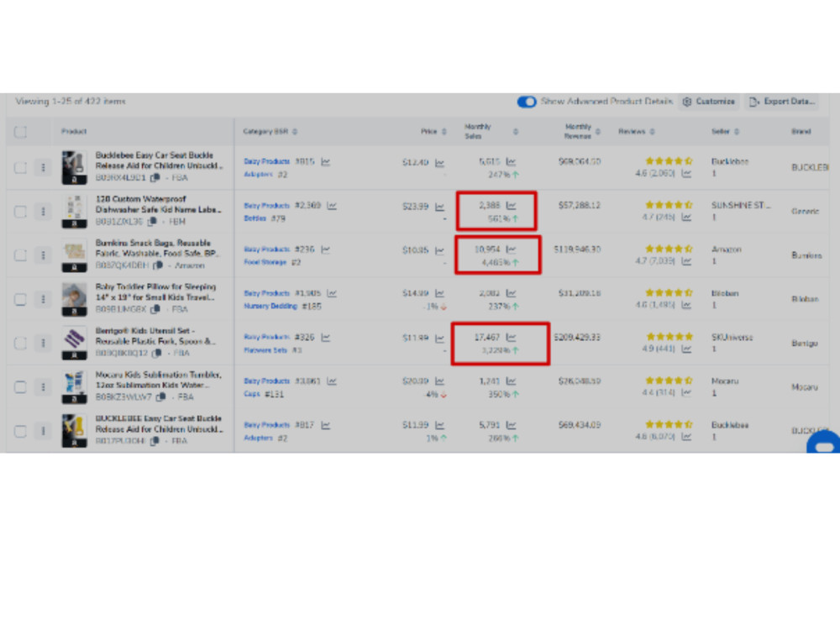Screen dimensions: 840x630
Task: Copy ASIN for Mocaru Sublimation Tumbler
Action: (160, 397)
